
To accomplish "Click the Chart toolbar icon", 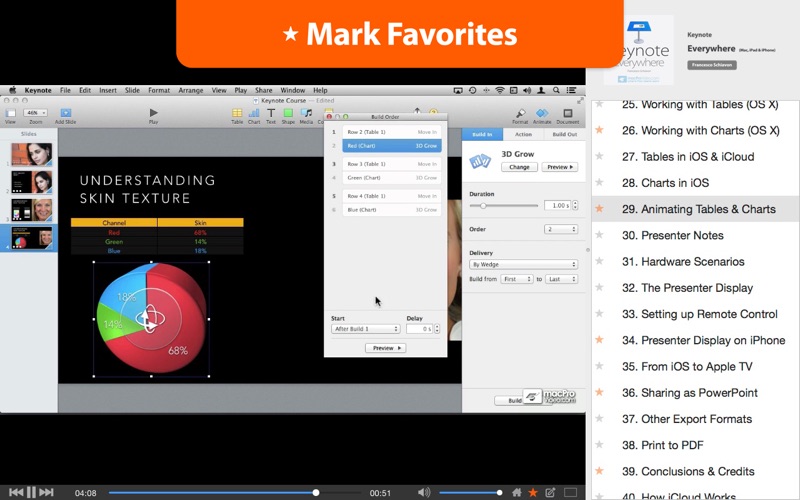I will [254, 113].
